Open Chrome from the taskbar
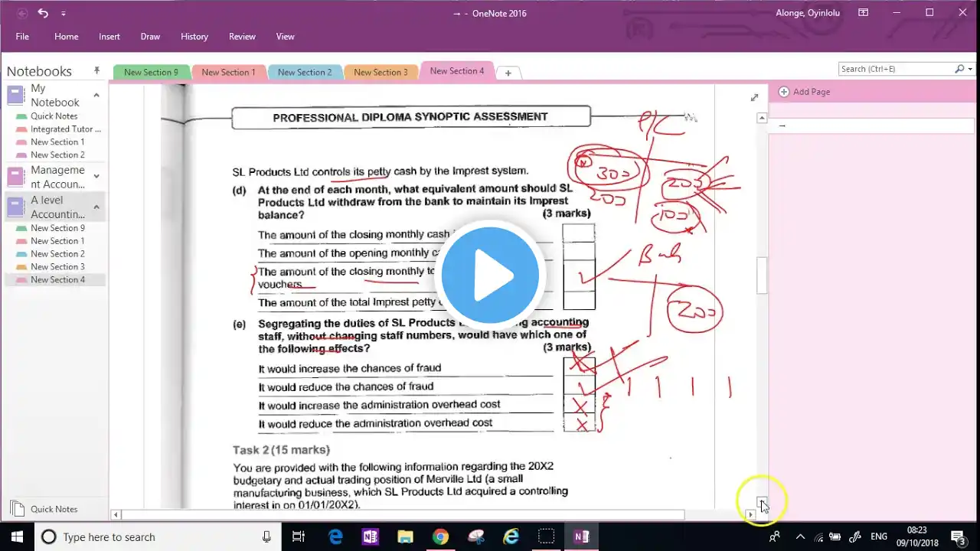The image size is (980, 551). point(440,536)
